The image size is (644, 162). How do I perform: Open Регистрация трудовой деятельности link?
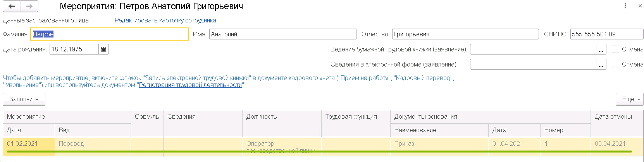190,85
